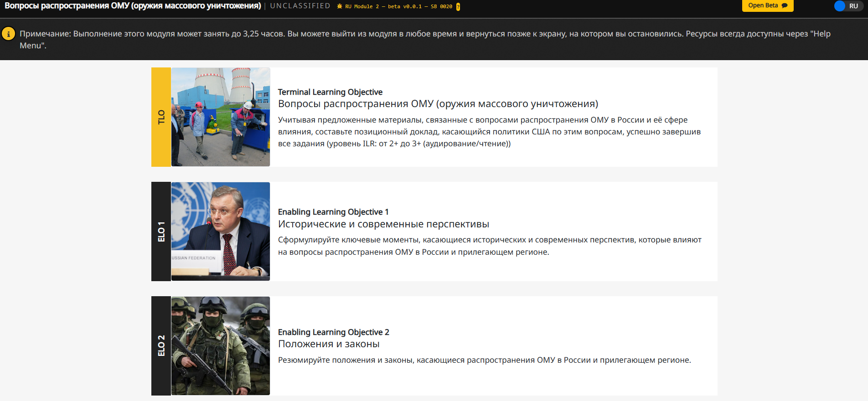Select the black ELO 1 side tab

point(161,231)
